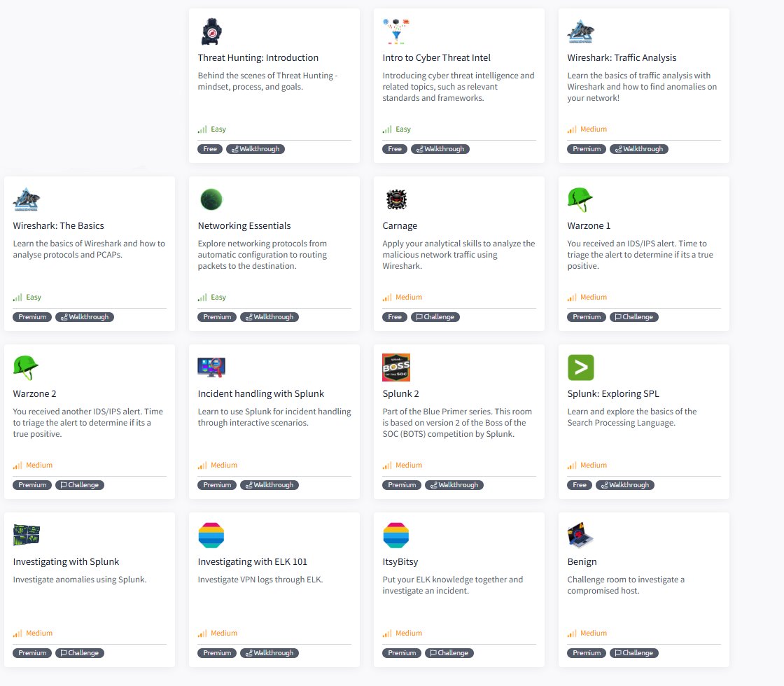Select Premium tag on Wireshark: Traffic Analysis card
The height and width of the screenshot is (686, 784).
[x=587, y=149]
